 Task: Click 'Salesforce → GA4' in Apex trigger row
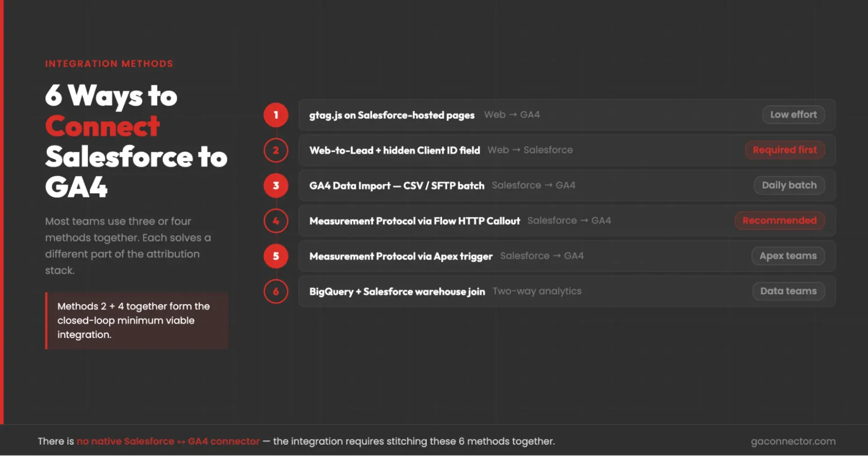click(542, 256)
